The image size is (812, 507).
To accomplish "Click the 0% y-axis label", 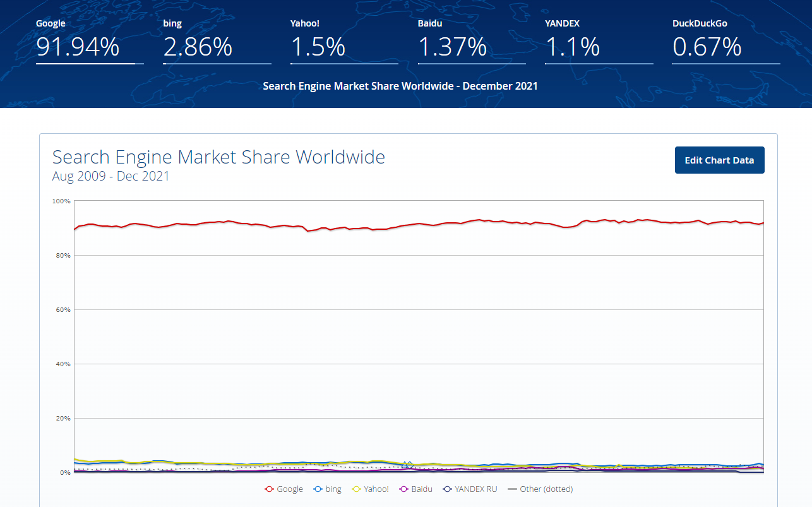I will pyautogui.click(x=65, y=472).
